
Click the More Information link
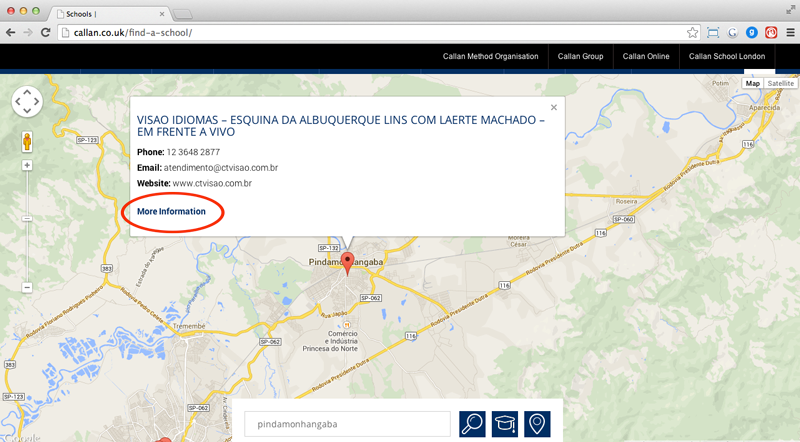click(171, 211)
